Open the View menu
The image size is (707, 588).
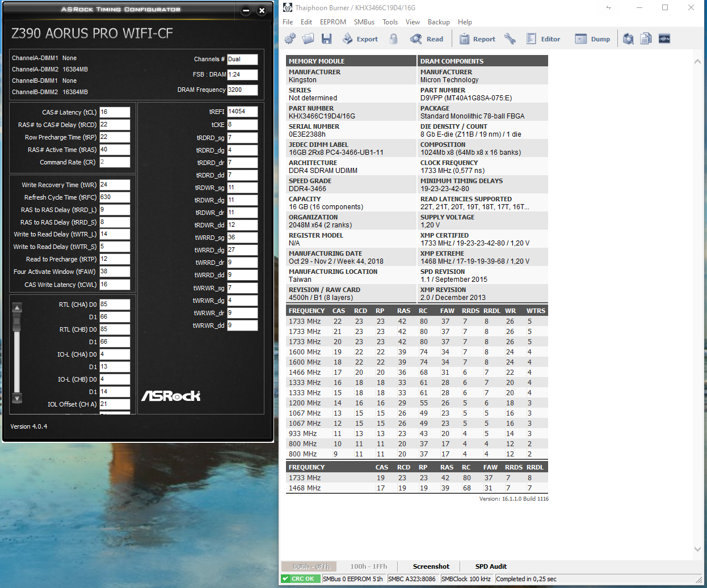(x=413, y=22)
